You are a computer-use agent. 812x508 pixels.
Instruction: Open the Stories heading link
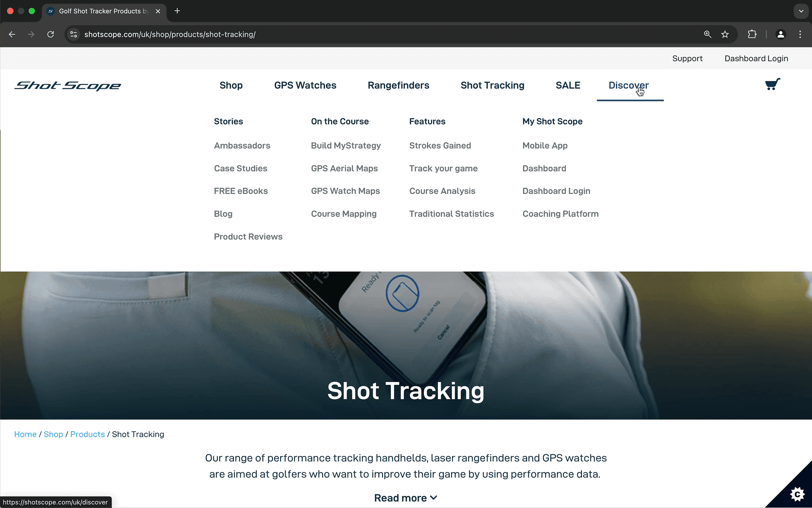pyautogui.click(x=228, y=121)
